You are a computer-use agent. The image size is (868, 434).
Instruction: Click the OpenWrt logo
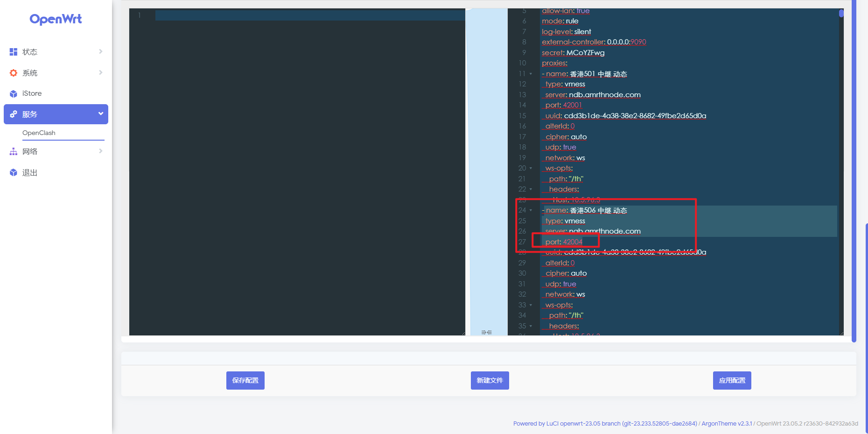(x=56, y=19)
